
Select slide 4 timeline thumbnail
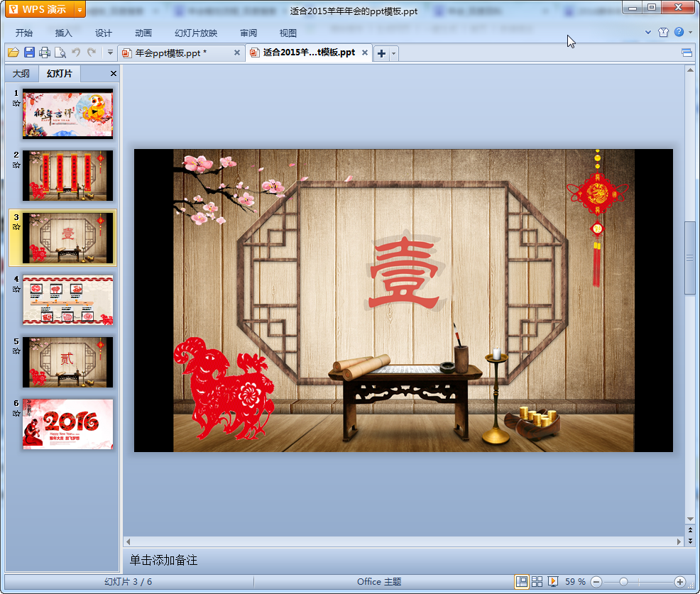click(x=68, y=300)
